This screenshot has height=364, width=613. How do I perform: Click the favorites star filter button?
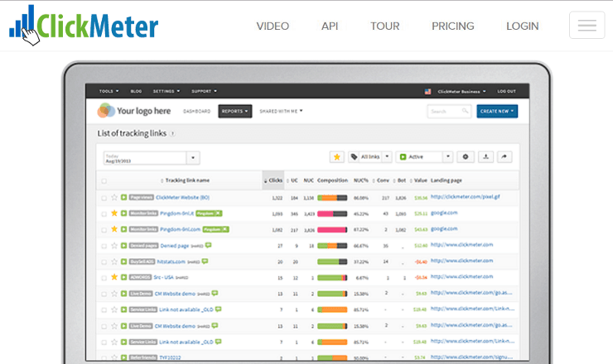336,157
